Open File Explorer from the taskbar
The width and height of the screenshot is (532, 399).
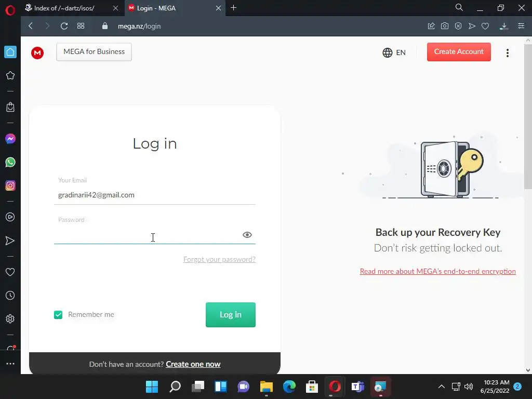click(267, 387)
